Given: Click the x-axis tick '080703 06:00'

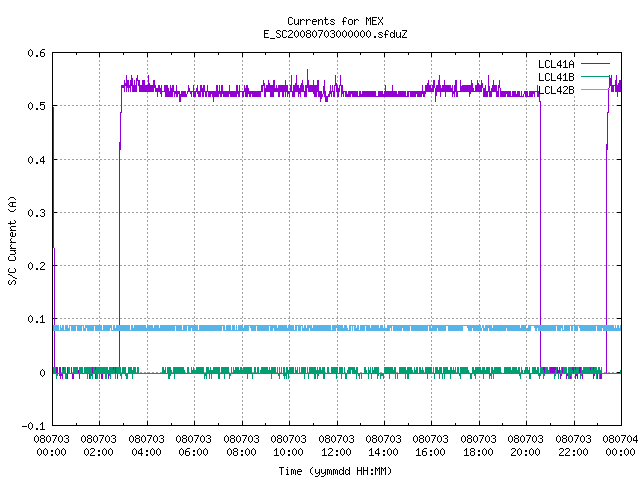Looking at the screenshot, I should pos(193,446).
